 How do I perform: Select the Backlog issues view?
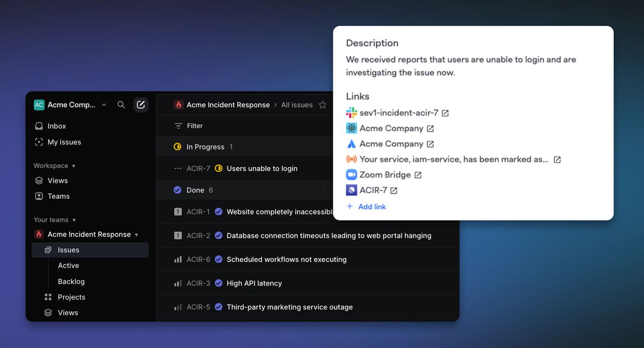tap(71, 282)
